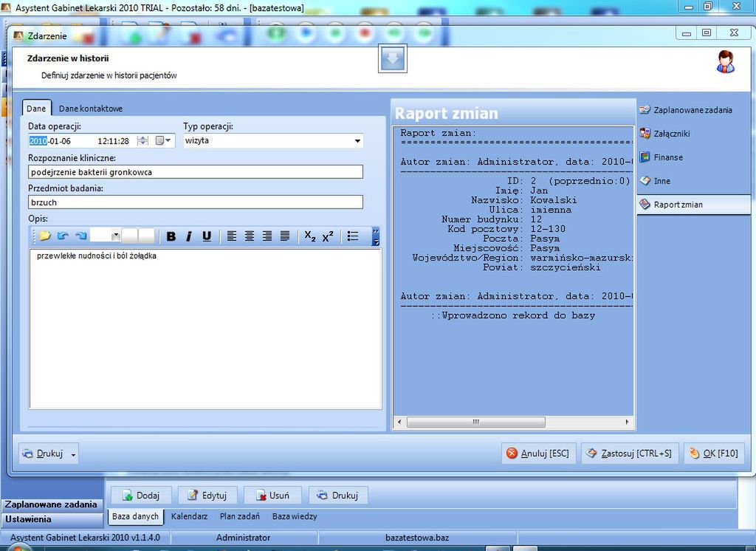Align description text right

click(x=267, y=236)
